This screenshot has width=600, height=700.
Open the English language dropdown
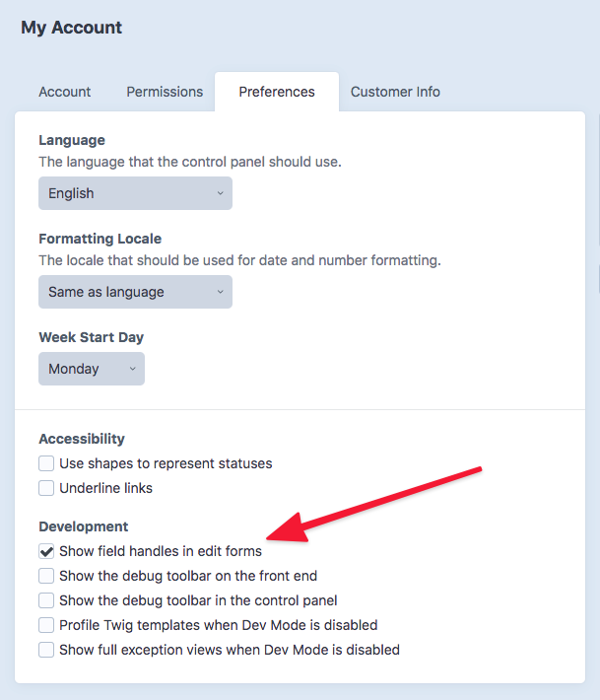click(x=135, y=193)
